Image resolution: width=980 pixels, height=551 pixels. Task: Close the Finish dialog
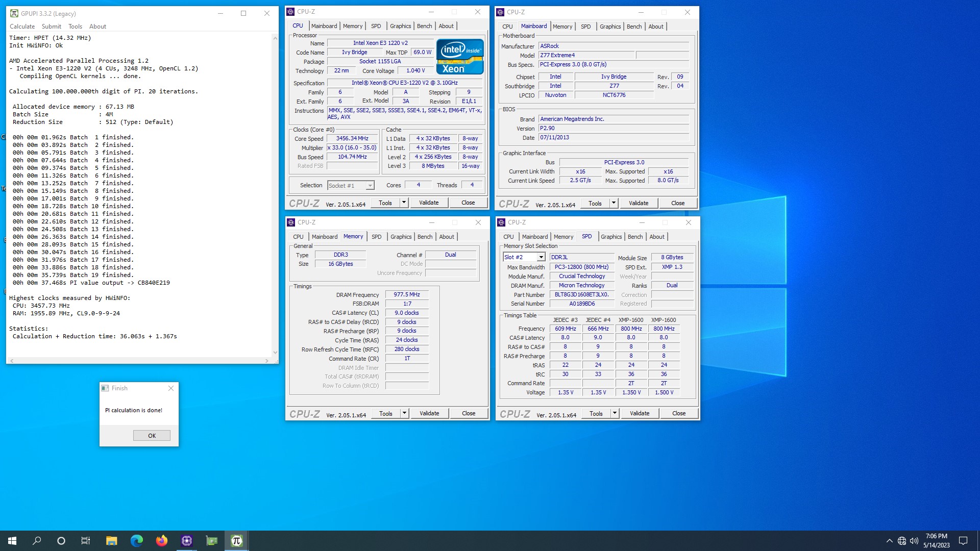171,388
